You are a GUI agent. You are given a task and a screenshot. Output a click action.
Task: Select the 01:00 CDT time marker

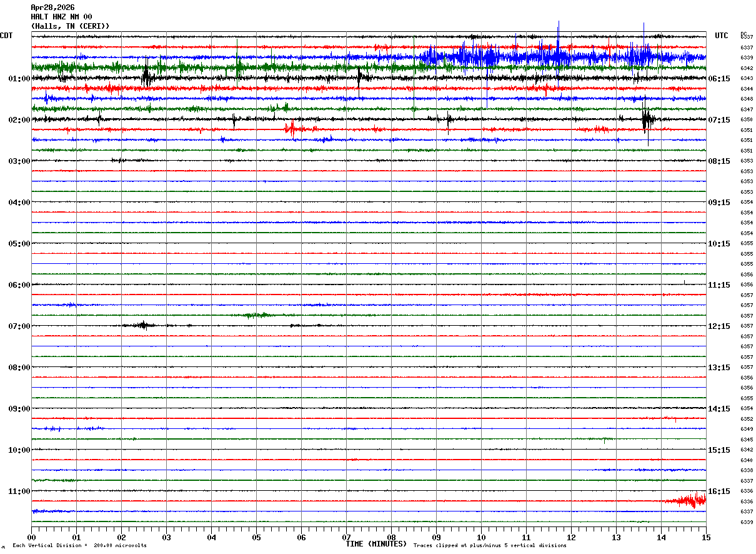click(19, 79)
